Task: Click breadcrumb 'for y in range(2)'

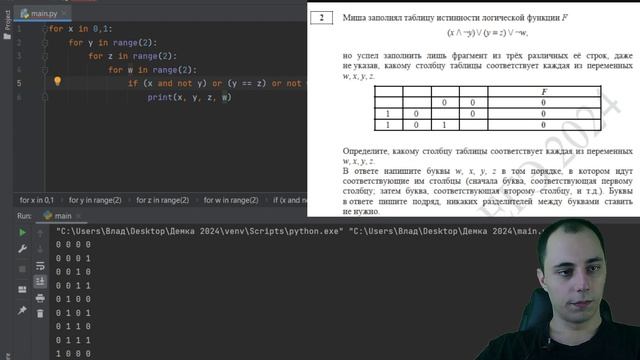Action: point(95,200)
